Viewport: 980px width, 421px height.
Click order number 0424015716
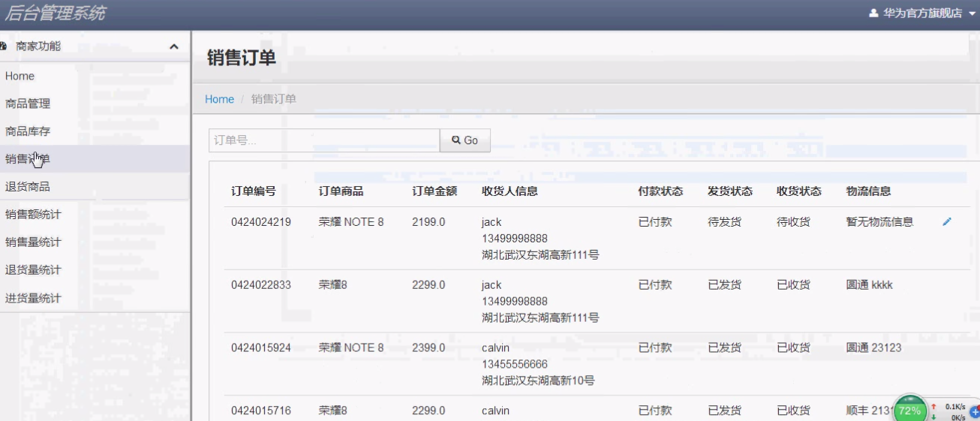pos(261,410)
